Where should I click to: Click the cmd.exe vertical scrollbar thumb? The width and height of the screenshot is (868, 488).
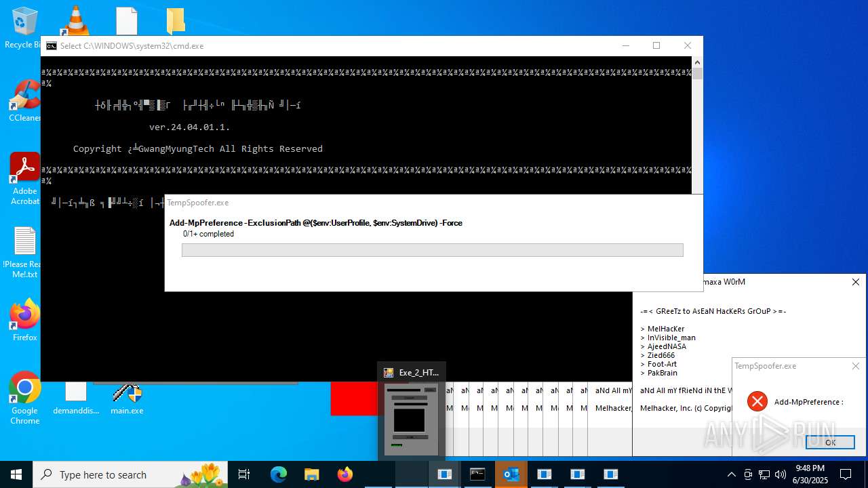coord(697,74)
